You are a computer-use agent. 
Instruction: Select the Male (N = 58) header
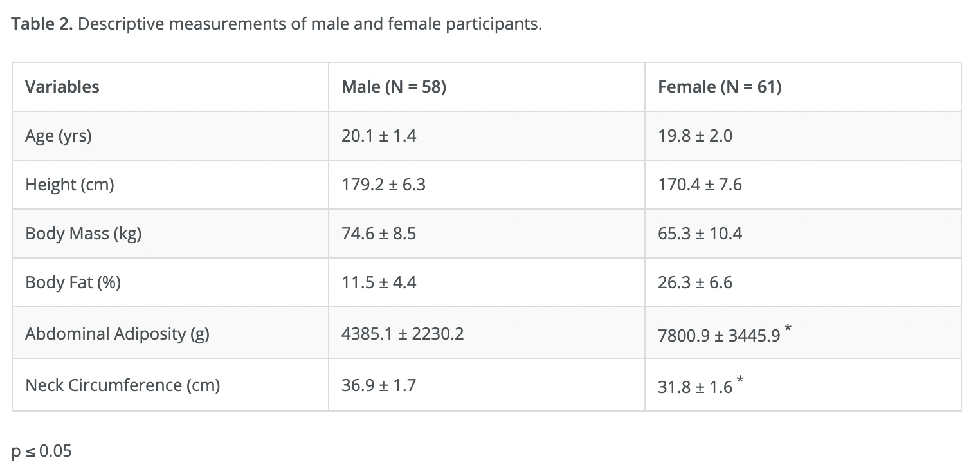[x=394, y=87]
